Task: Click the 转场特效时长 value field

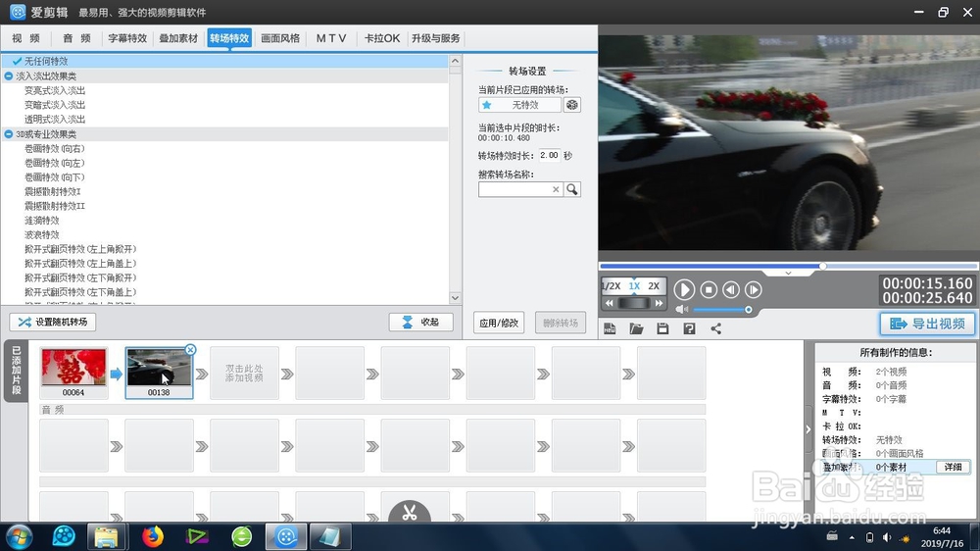Action: point(550,155)
